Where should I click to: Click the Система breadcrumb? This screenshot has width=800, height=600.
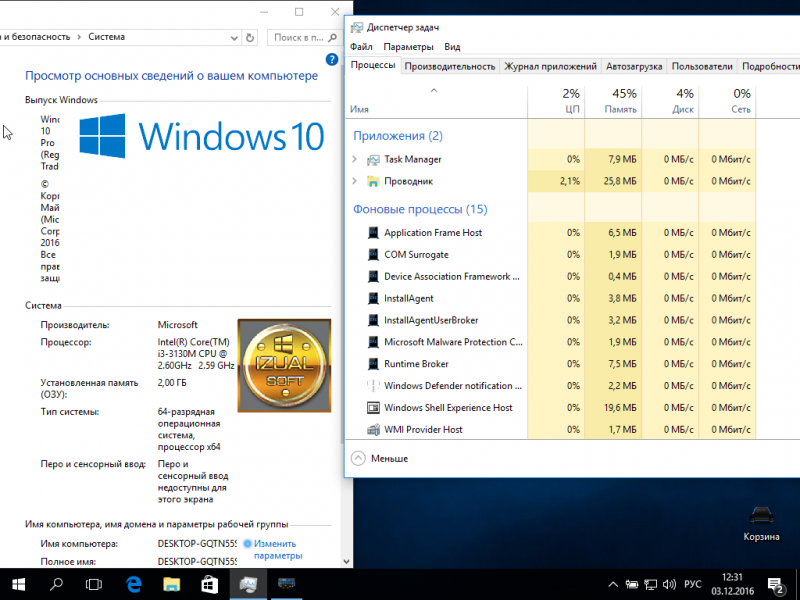(x=106, y=37)
